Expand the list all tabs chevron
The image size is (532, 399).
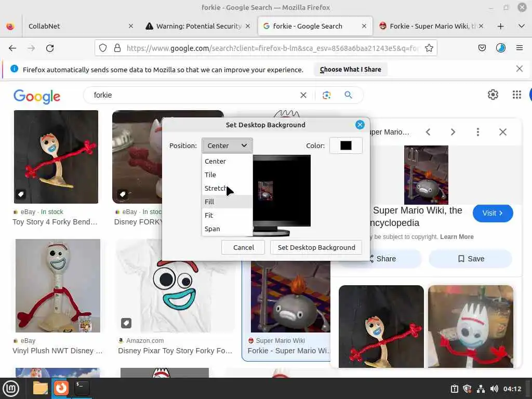(x=522, y=26)
